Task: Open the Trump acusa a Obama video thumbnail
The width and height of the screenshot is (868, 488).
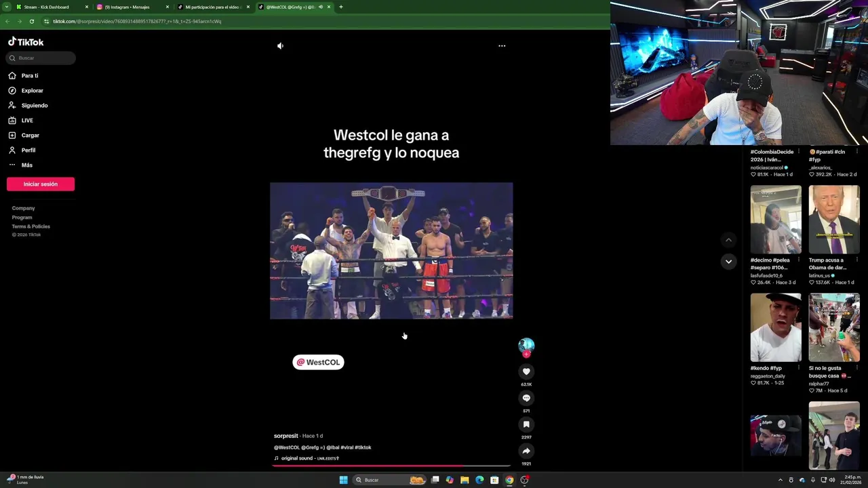Action: coord(834,220)
